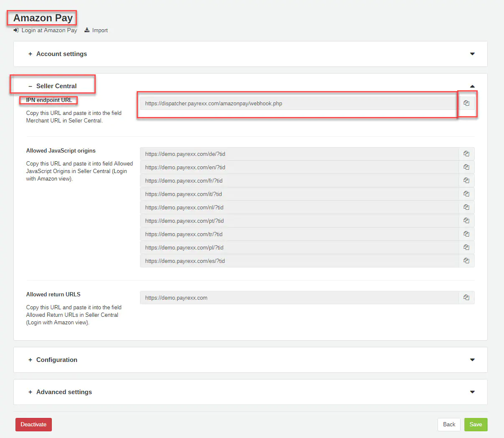
Task: Expand the Account settings section
Action: [x=61, y=54]
